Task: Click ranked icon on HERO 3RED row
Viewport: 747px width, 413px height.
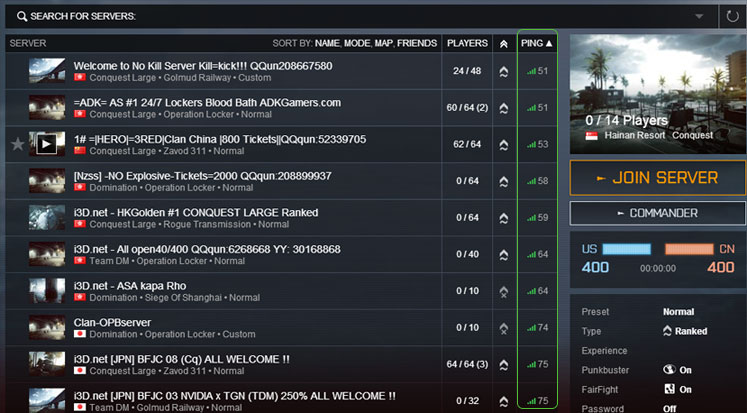Action: [504, 145]
